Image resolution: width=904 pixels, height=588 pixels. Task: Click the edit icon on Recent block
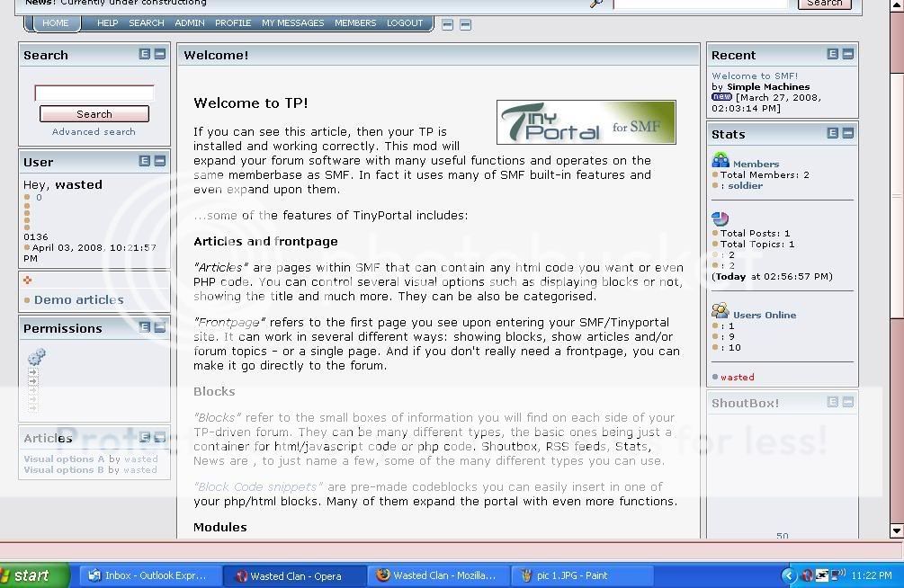(x=832, y=54)
